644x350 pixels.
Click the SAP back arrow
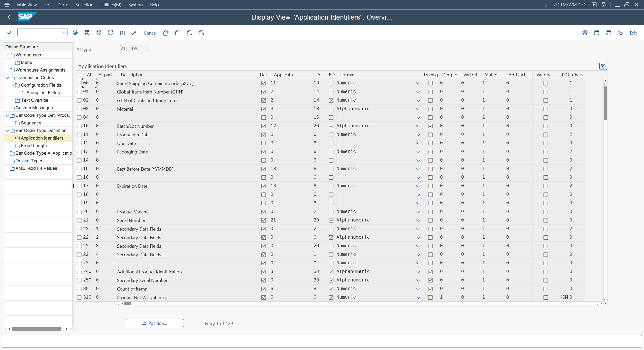click(9, 17)
